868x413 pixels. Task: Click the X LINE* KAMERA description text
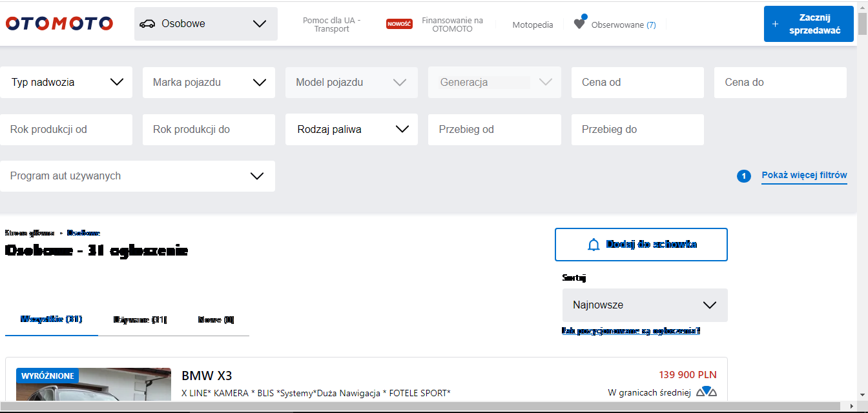coord(316,393)
